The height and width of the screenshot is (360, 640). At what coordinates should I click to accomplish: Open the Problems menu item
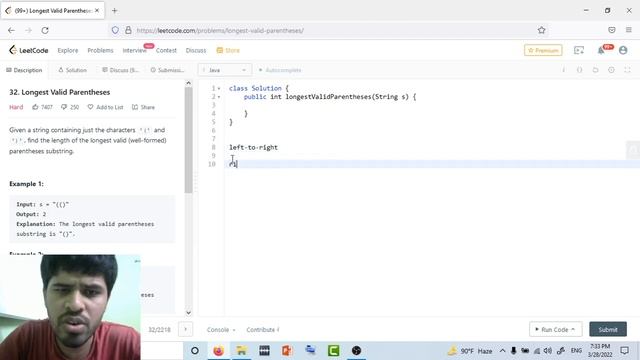[x=100, y=50]
